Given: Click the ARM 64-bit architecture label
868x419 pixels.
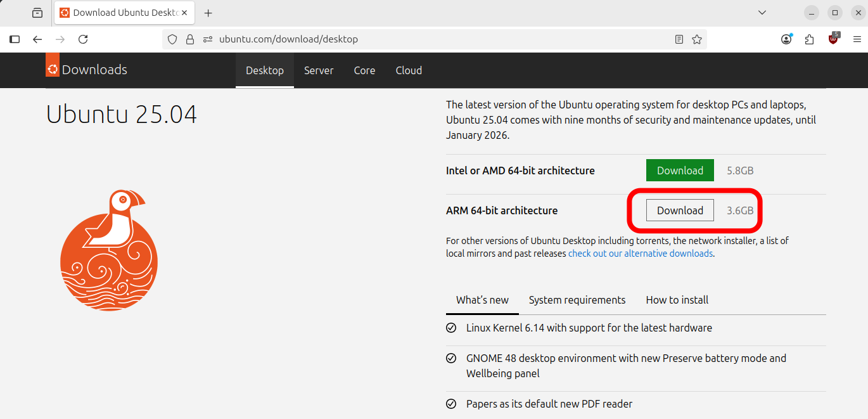Looking at the screenshot, I should tap(502, 210).
